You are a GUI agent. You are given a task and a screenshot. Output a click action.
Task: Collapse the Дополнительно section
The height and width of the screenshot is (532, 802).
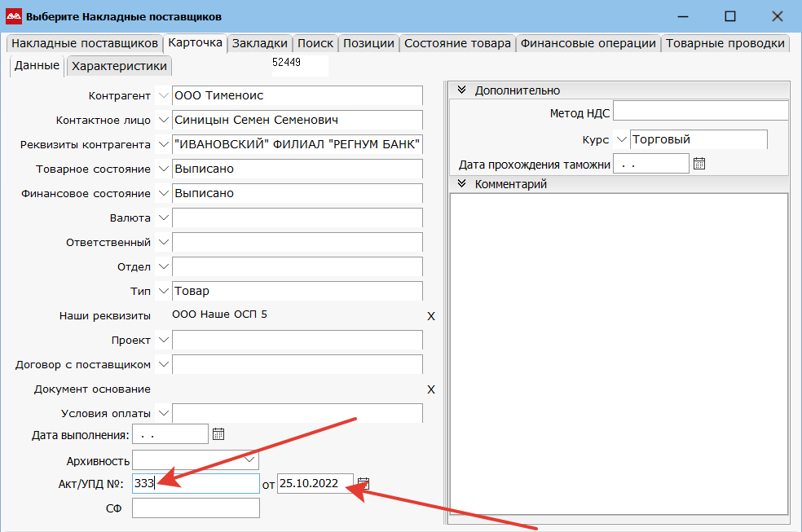462,90
